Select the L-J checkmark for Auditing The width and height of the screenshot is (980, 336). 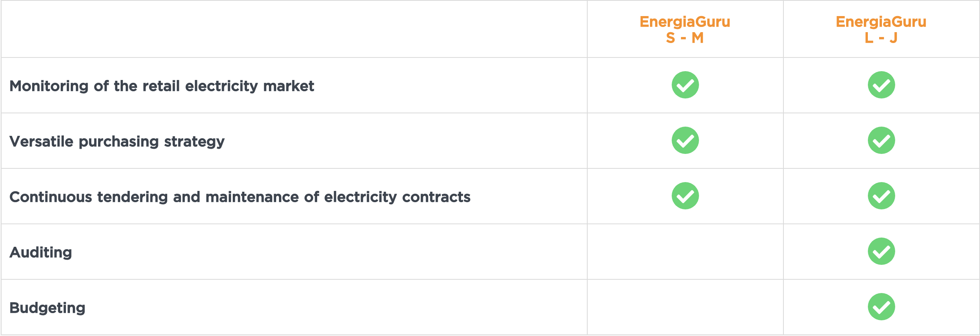pos(881,251)
